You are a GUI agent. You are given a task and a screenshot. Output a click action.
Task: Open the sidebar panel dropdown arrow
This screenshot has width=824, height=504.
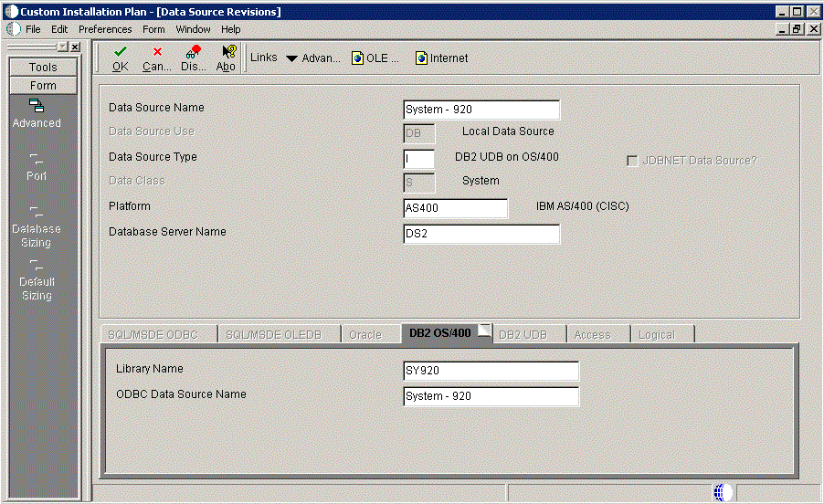63,47
